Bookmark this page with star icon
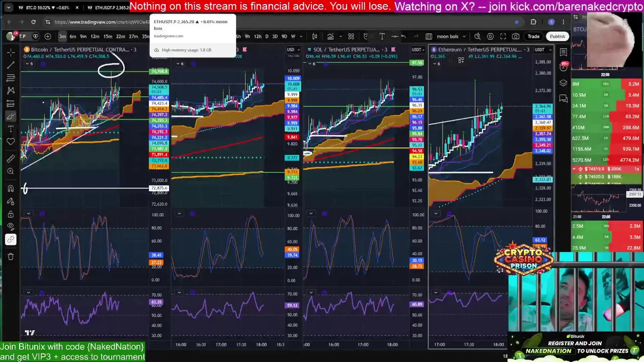Viewport: 644px width, 362px height. pyautogui.click(x=517, y=22)
